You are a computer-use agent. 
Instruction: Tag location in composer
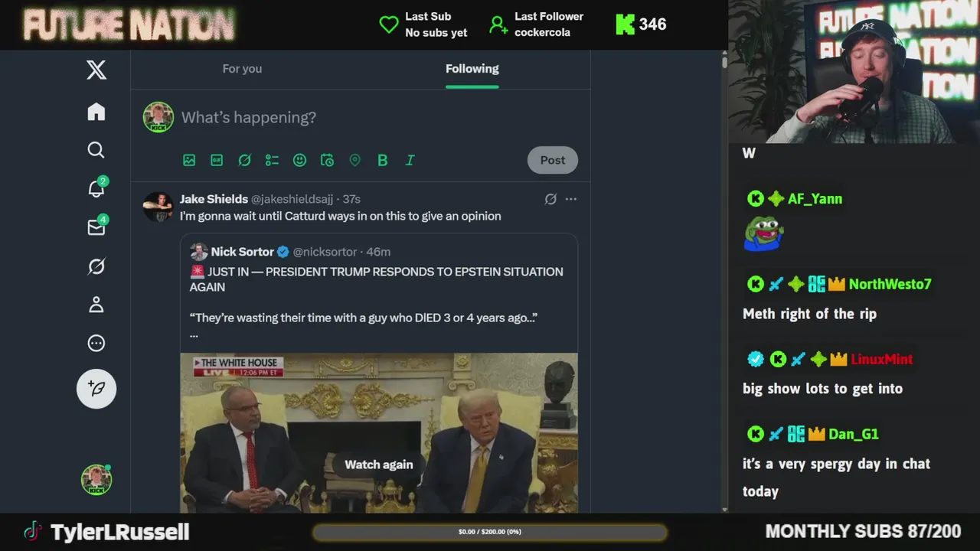pos(354,160)
